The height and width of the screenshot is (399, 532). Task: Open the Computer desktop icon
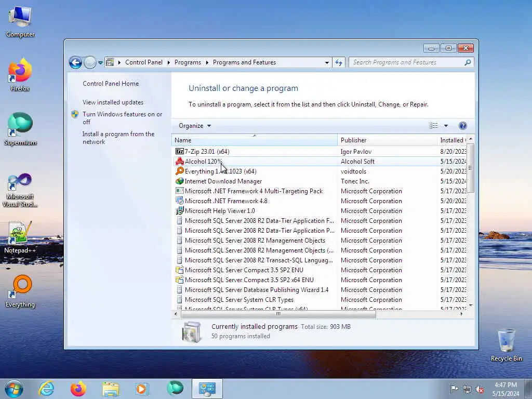pos(20,21)
